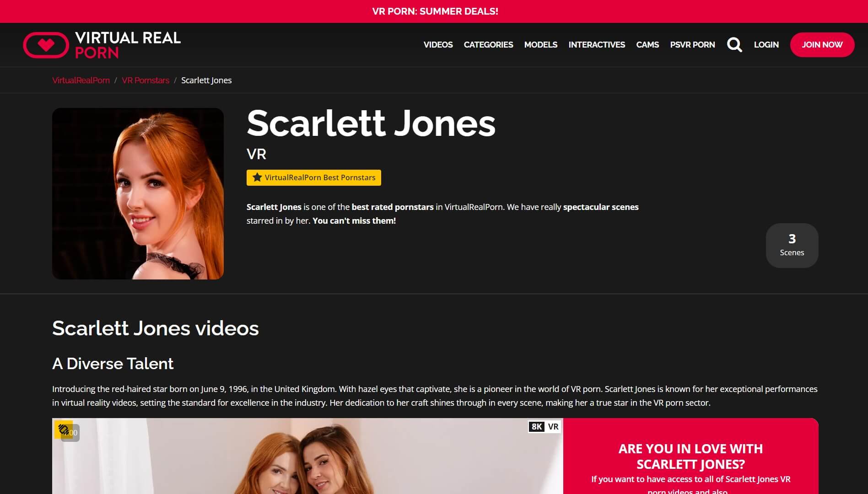868x494 pixels.
Task: Click the 'Scarlett Jones videos' heading
Action: click(156, 328)
